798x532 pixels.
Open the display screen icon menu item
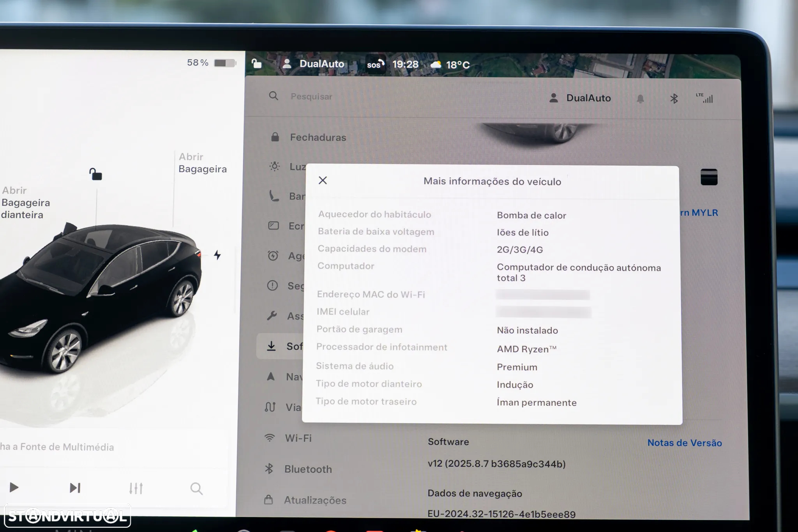click(274, 226)
